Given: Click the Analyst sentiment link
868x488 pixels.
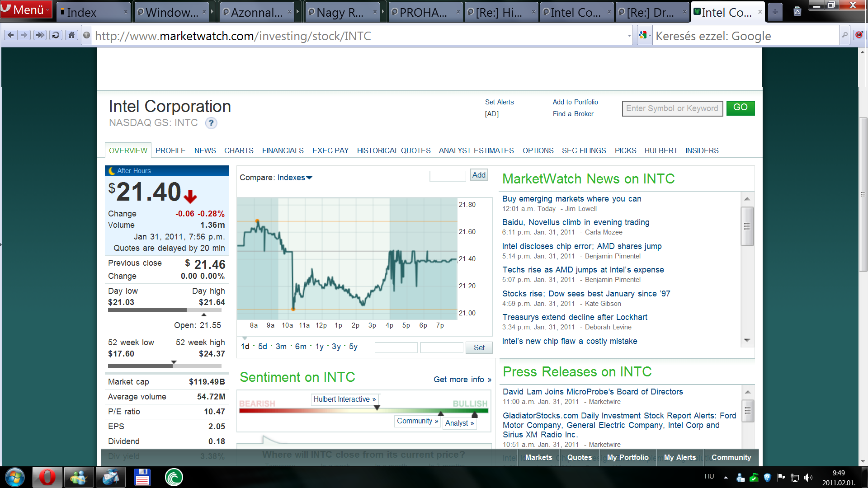Looking at the screenshot, I should 459,423.
